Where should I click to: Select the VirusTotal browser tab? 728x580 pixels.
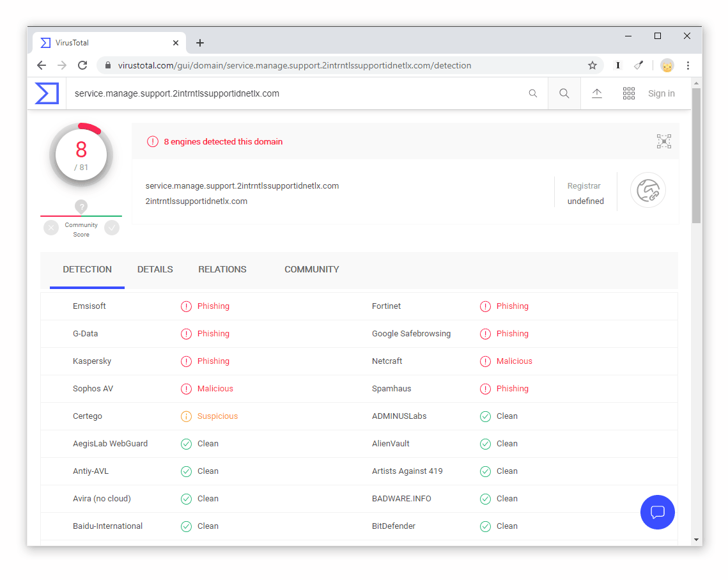109,43
